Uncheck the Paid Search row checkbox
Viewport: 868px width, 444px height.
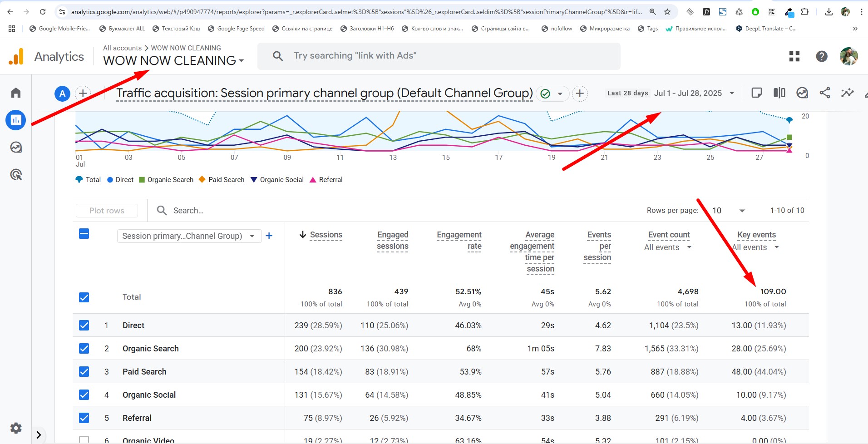click(x=84, y=371)
